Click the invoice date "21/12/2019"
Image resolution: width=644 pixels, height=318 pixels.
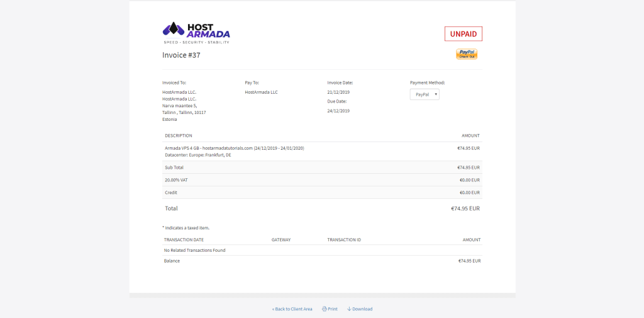coord(338,92)
